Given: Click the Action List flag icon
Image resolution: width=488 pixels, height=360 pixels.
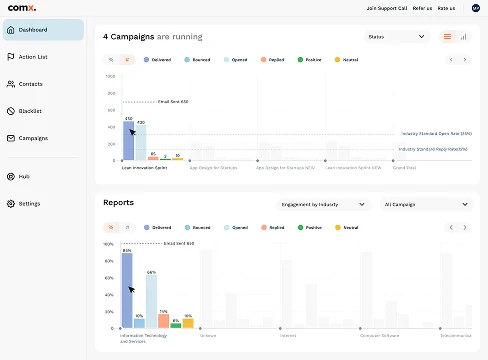Looking at the screenshot, I should [11, 57].
